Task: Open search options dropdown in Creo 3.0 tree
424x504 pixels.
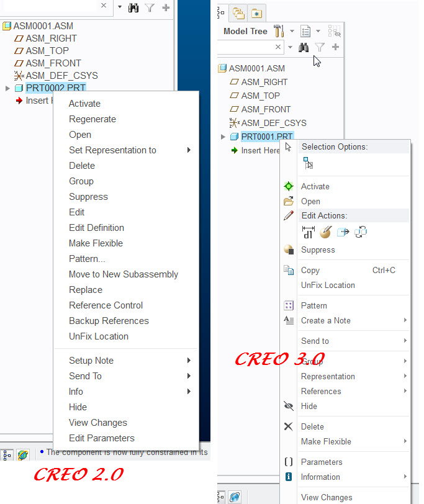Action: [x=290, y=47]
